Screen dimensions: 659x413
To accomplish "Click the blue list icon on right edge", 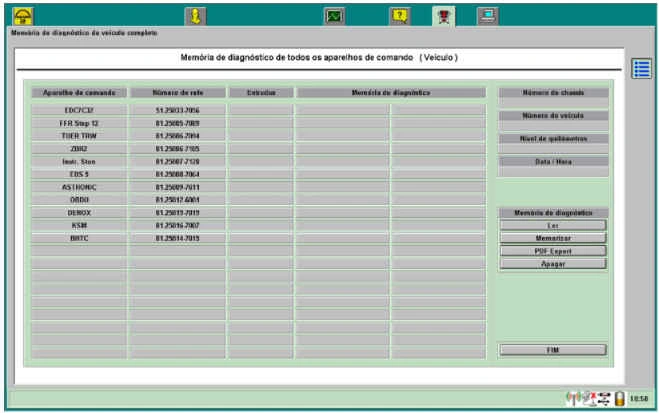I will 642,69.
